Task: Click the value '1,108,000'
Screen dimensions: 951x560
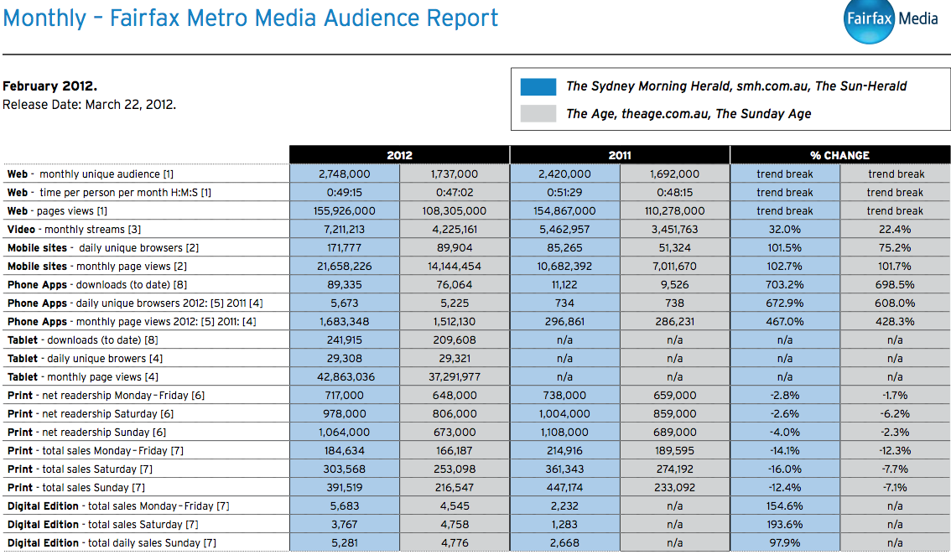Action: pos(564,433)
